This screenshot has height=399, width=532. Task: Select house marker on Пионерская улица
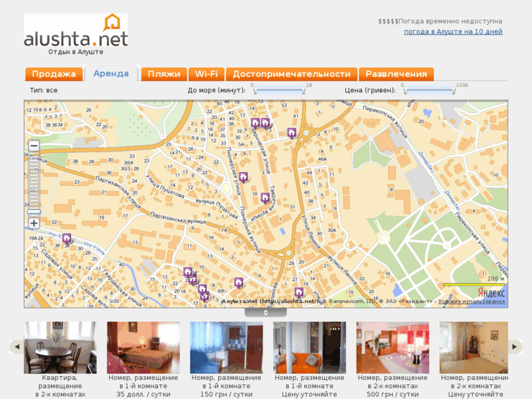point(243,177)
